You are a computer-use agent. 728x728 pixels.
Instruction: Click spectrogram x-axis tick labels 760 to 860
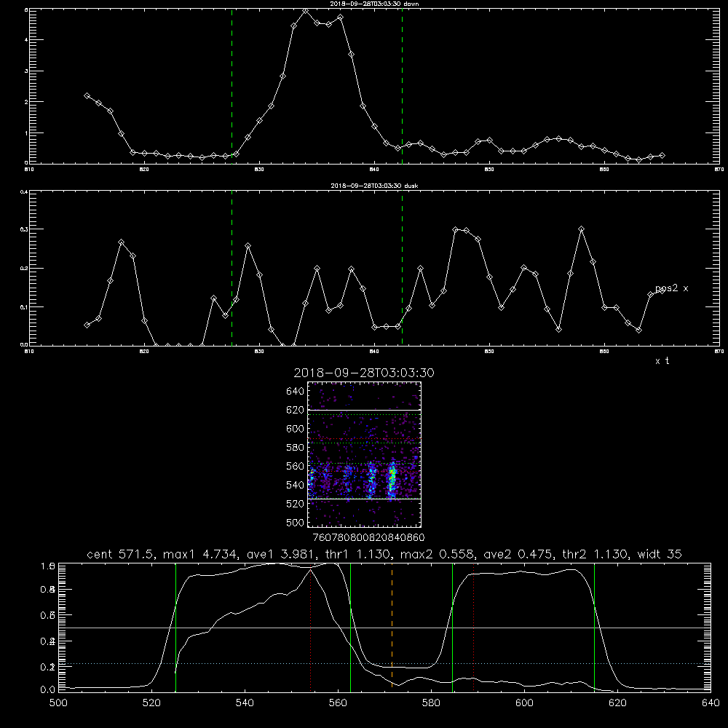tap(369, 538)
